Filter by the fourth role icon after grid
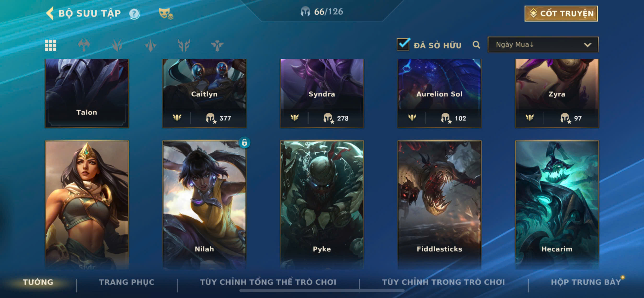Screen dimensions: 644x298 tap(184, 45)
